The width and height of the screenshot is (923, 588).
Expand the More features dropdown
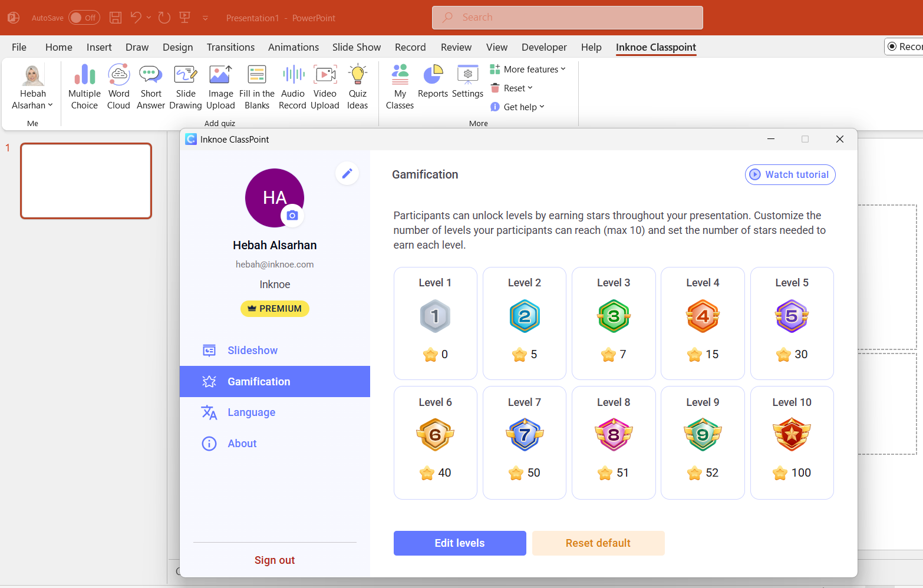[528, 69]
